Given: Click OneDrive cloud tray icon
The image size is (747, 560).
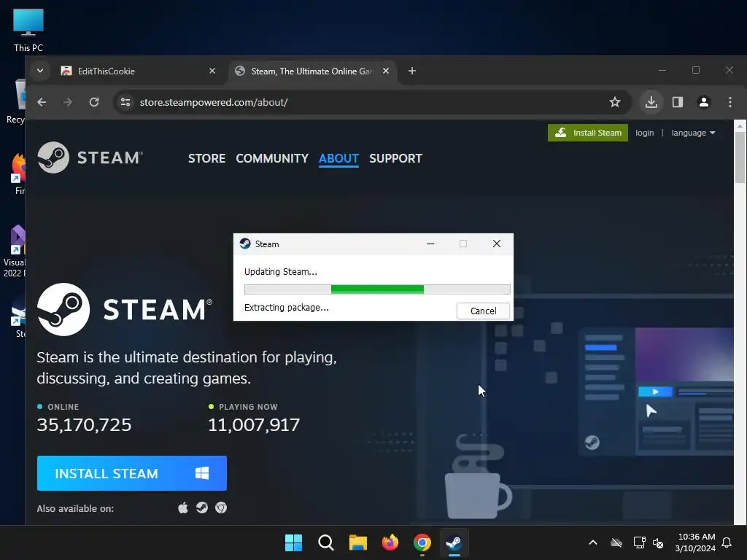Looking at the screenshot, I should click(616, 542).
